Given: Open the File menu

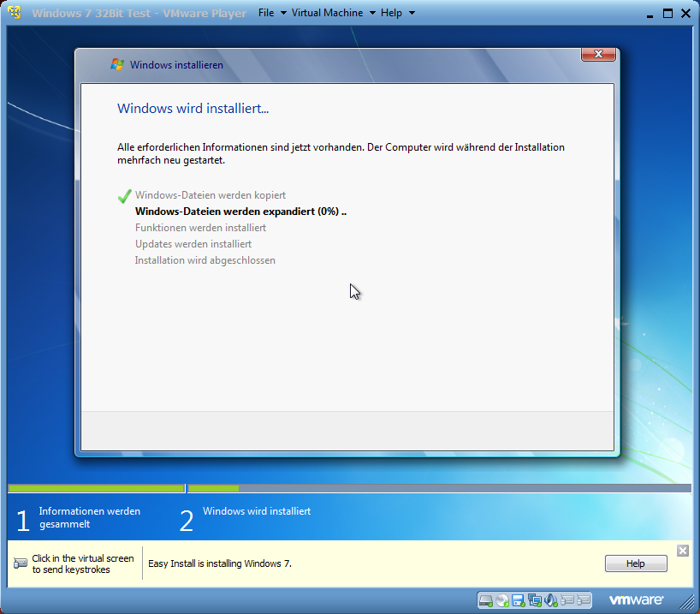Looking at the screenshot, I should pyautogui.click(x=266, y=13).
